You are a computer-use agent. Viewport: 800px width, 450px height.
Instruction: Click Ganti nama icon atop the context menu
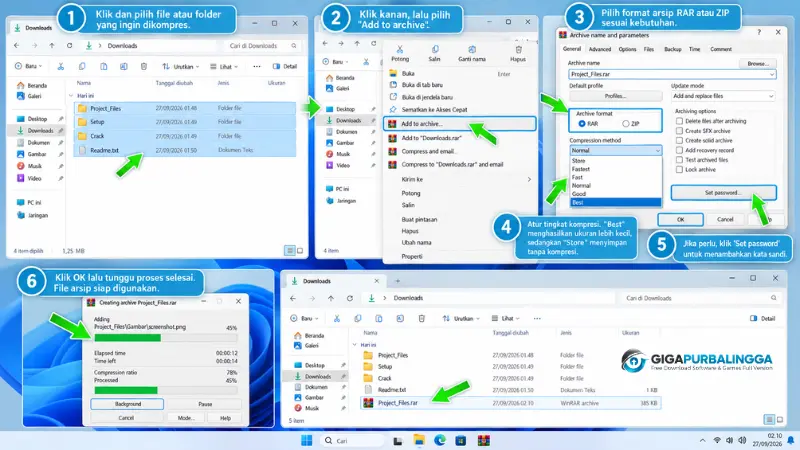pos(472,49)
